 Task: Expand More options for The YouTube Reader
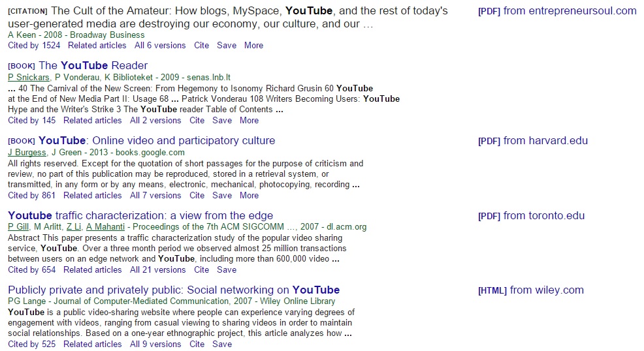(x=249, y=121)
